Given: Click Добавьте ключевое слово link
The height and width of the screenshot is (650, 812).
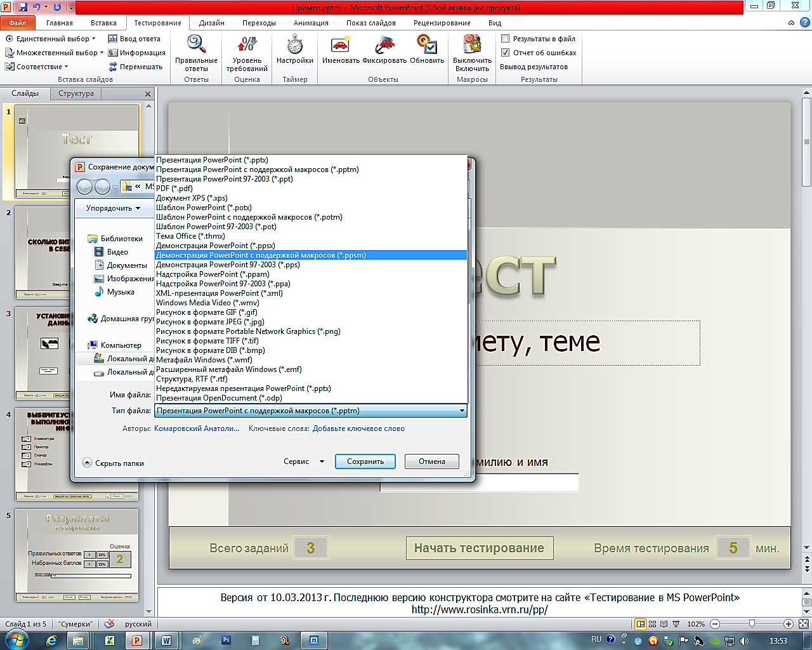Looking at the screenshot, I should [x=358, y=428].
